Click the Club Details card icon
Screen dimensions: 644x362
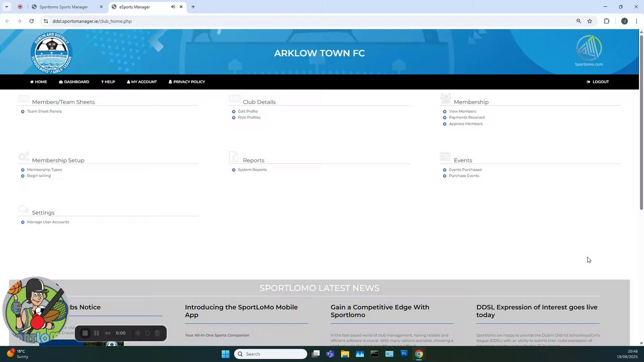(234, 99)
